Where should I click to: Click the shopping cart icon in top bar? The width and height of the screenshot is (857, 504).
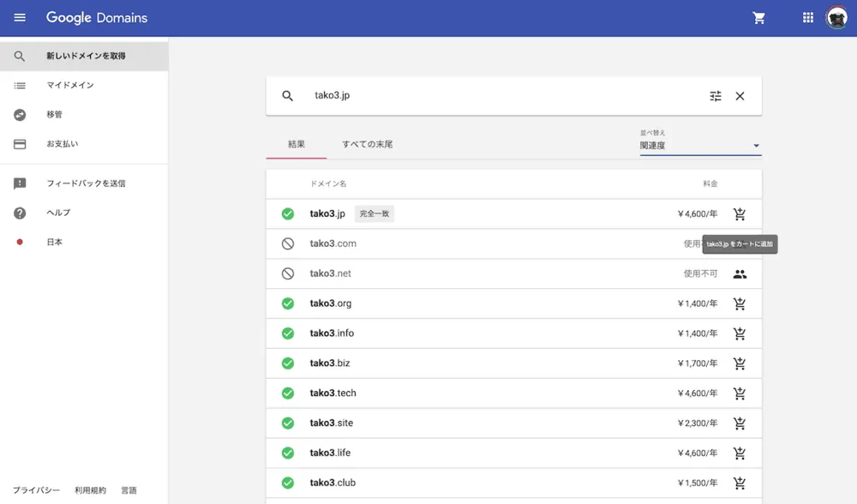click(x=758, y=16)
